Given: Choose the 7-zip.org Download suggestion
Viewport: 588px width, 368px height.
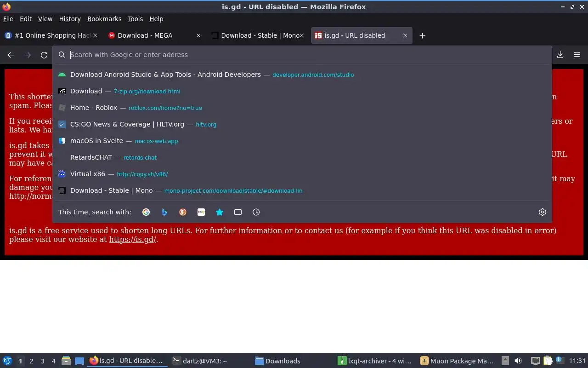Looking at the screenshot, I should click(x=302, y=91).
